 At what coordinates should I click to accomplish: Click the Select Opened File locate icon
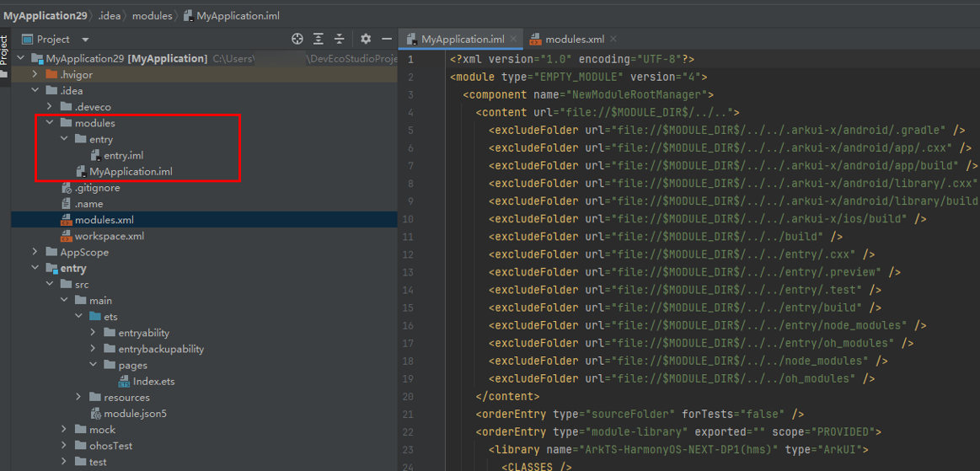297,40
